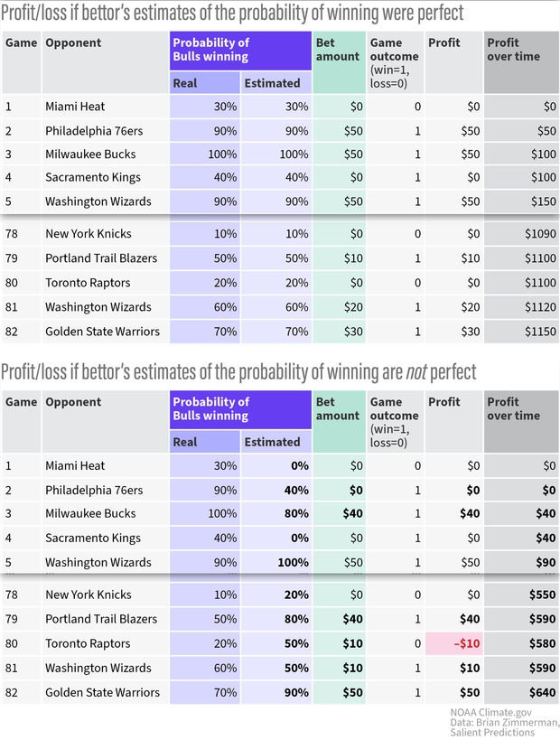
Task: Click the 100% estimated value for Washington Wizards game 5
Action: (x=293, y=563)
